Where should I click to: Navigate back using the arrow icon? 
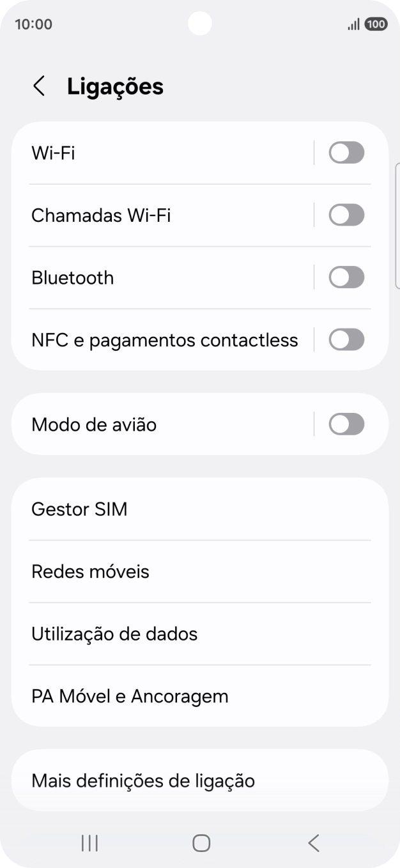39,86
